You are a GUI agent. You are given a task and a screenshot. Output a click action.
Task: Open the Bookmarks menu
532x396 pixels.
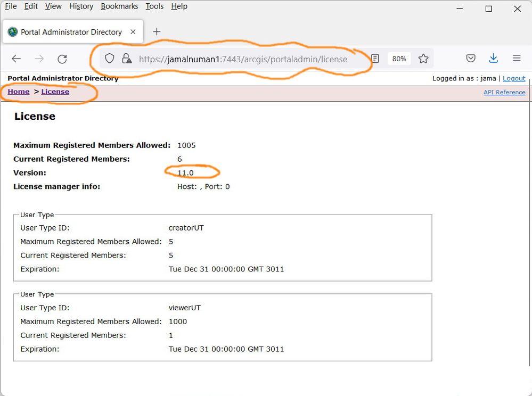119,6
